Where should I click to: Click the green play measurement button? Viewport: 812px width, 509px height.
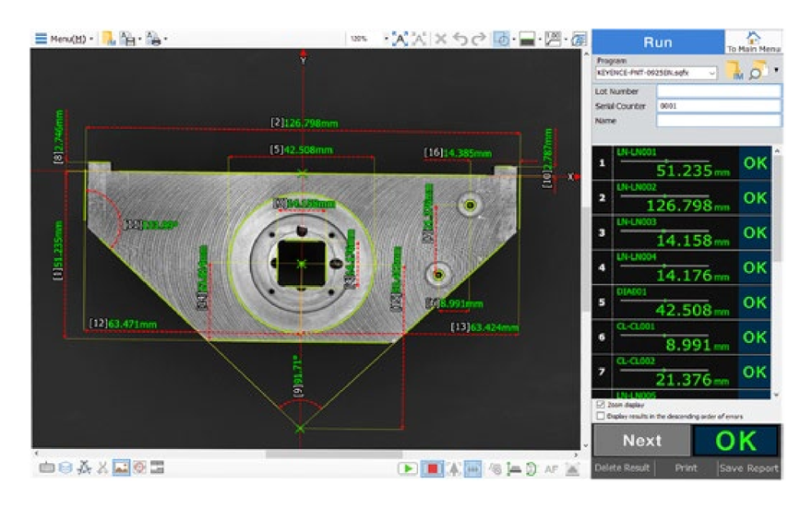(408, 468)
